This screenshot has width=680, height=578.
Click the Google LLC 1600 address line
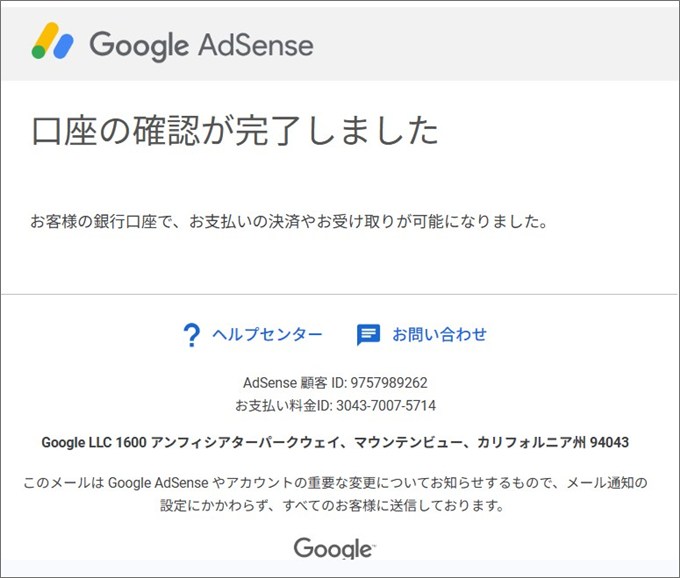(x=335, y=442)
